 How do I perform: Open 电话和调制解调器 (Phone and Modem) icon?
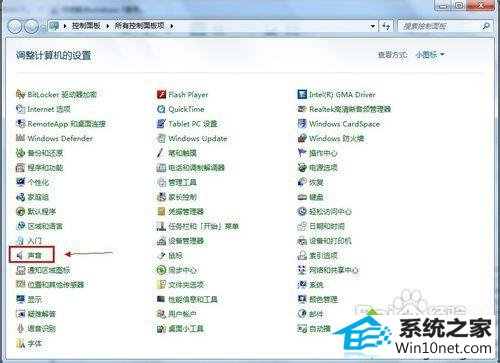[x=161, y=168]
